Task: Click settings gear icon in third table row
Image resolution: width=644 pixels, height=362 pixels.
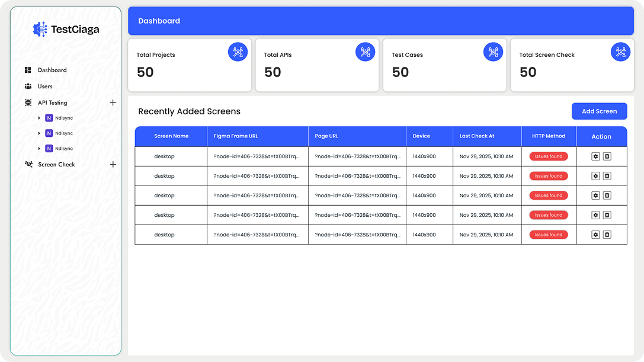Action: click(595, 196)
